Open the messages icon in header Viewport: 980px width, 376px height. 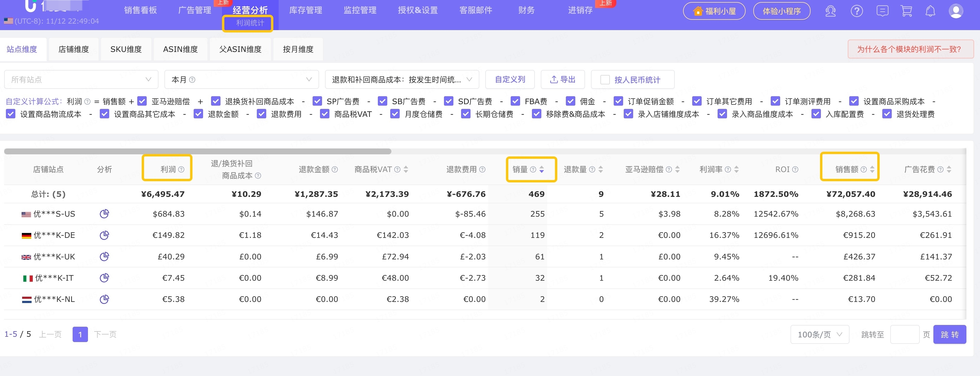[x=882, y=11]
